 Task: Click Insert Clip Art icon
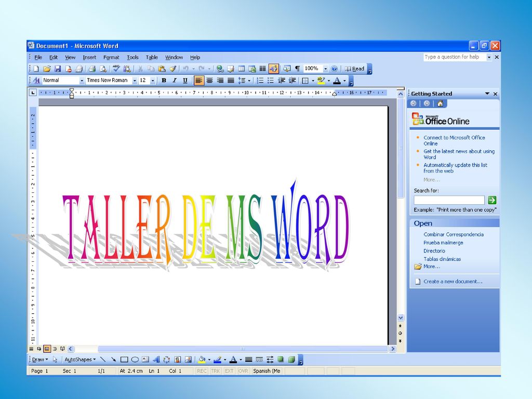(x=178, y=360)
